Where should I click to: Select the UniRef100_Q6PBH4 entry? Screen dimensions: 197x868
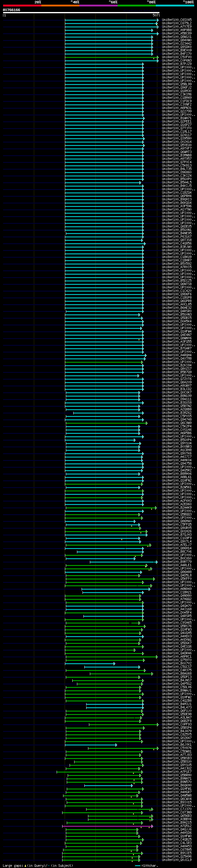[177, 196]
